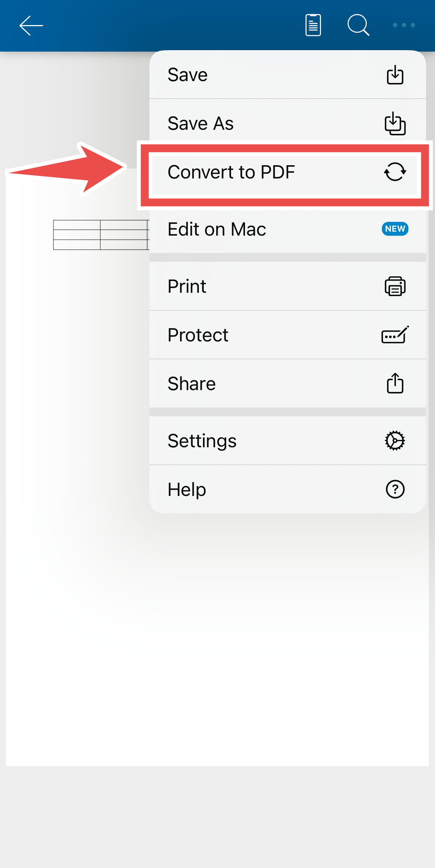Tap the signature icon beside Protect
Screen dimensions: 435x868
[395, 334]
